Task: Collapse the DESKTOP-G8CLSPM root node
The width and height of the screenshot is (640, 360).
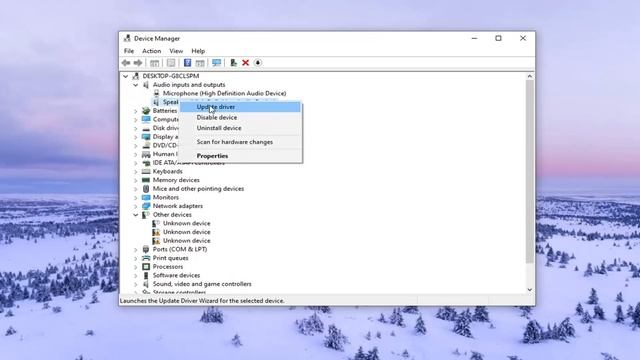Action: 125,76
